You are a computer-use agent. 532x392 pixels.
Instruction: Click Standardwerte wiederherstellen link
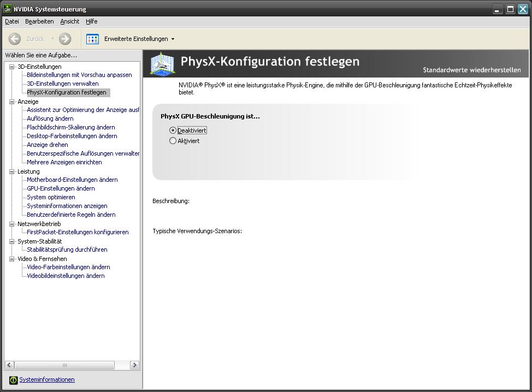[x=471, y=70]
